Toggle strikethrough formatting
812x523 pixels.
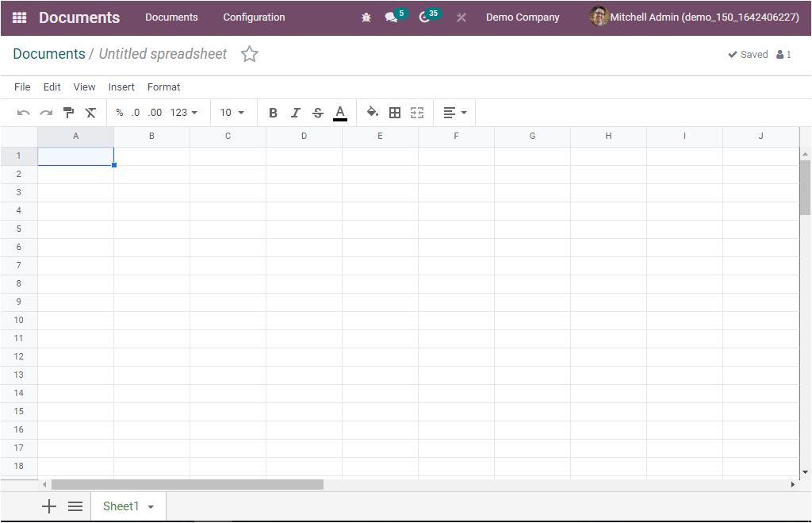pos(318,113)
